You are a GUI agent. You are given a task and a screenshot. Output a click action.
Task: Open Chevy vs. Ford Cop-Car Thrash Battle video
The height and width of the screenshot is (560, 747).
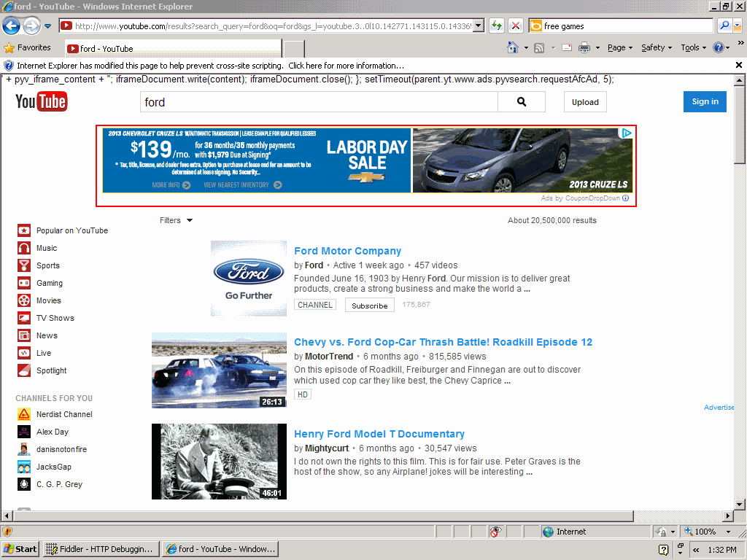(443, 342)
